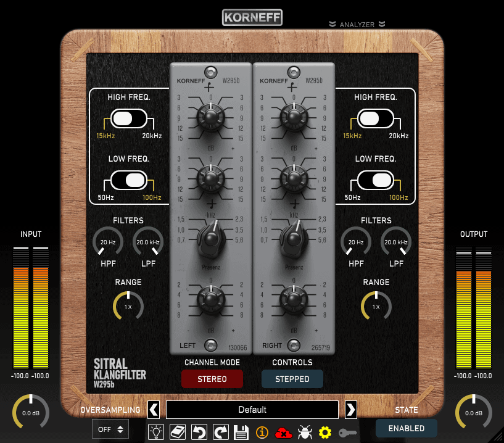Click LEFT module high shelf gain knob

(x=210, y=117)
